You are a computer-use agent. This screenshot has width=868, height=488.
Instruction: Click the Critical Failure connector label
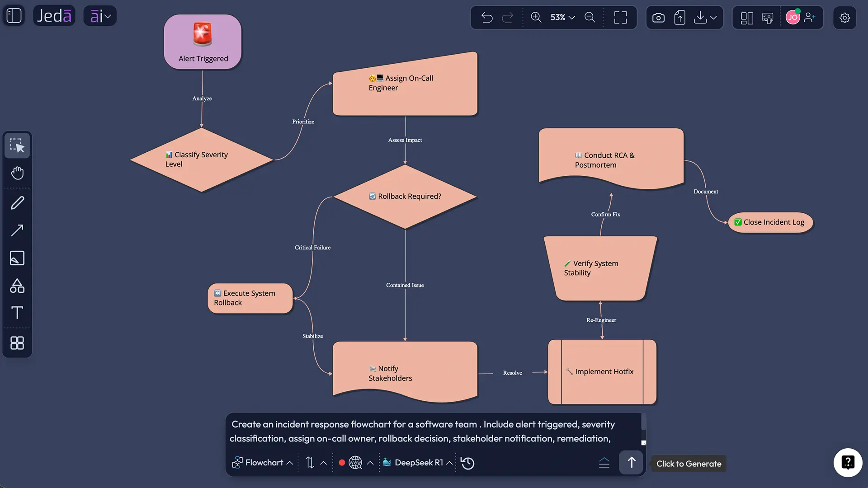point(313,248)
